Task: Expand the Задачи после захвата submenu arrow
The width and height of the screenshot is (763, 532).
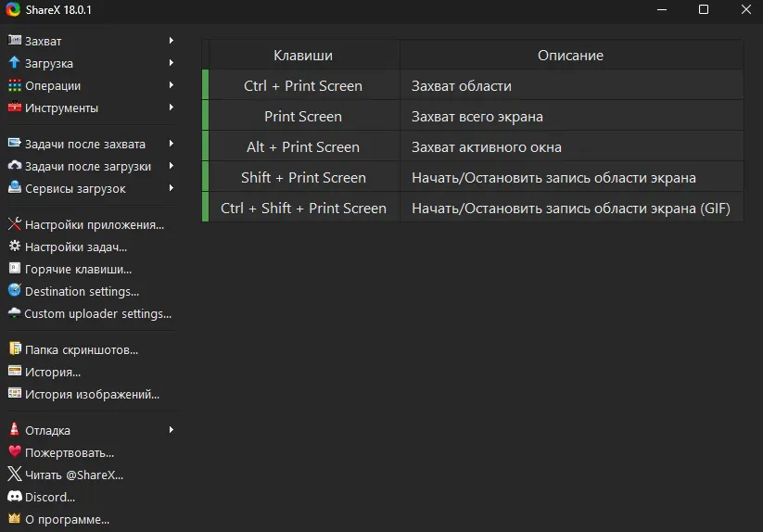Action: click(x=172, y=144)
